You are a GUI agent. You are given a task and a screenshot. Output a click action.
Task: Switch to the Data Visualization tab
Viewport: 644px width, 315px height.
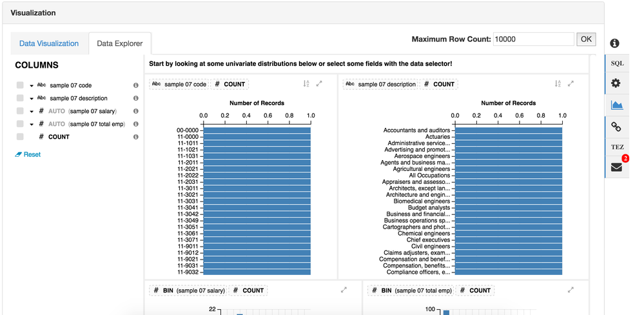(49, 44)
